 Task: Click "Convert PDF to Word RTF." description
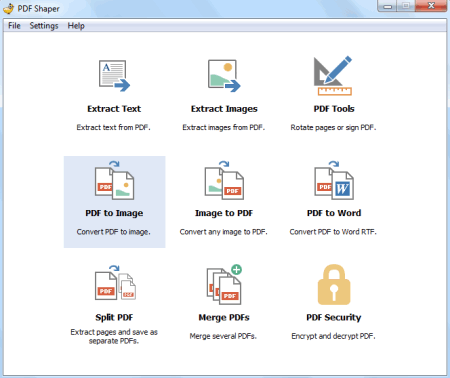[x=333, y=232]
